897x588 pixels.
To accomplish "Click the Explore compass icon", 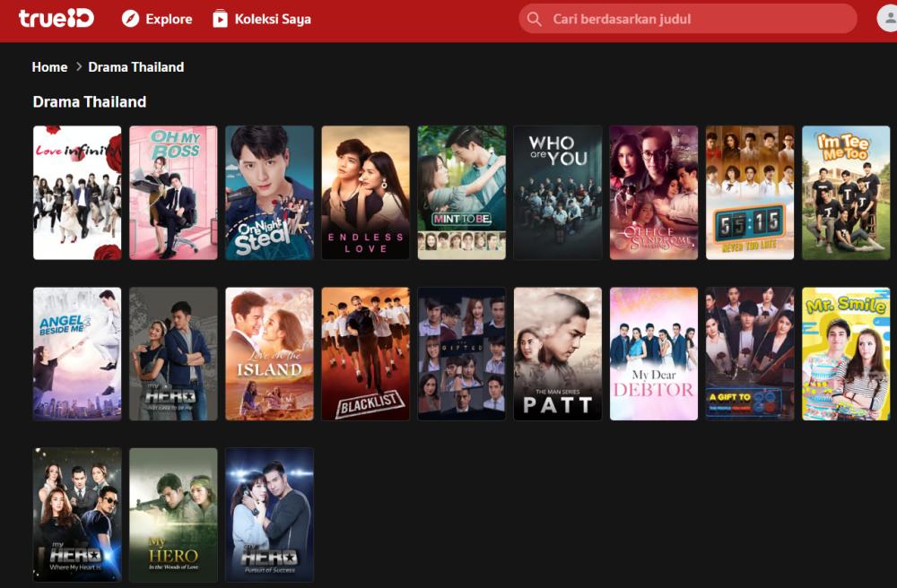I will click(130, 19).
